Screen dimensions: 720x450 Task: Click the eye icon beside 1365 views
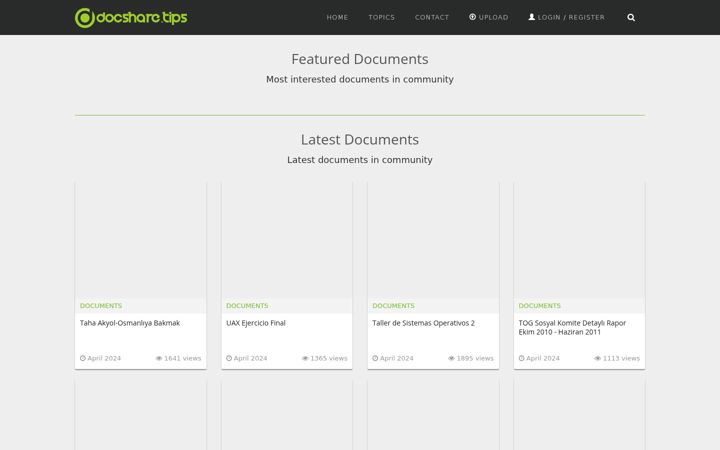305,358
